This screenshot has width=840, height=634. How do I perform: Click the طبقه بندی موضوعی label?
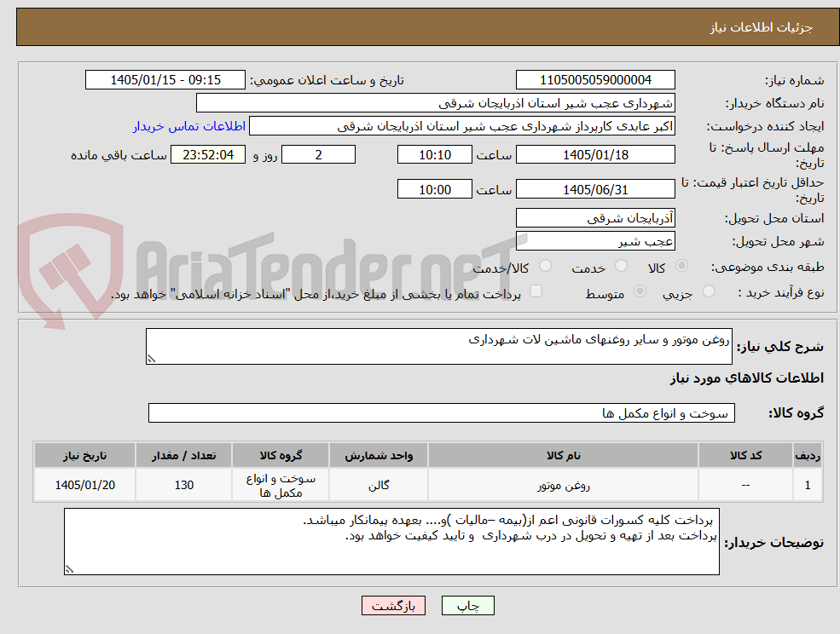[768, 267]
